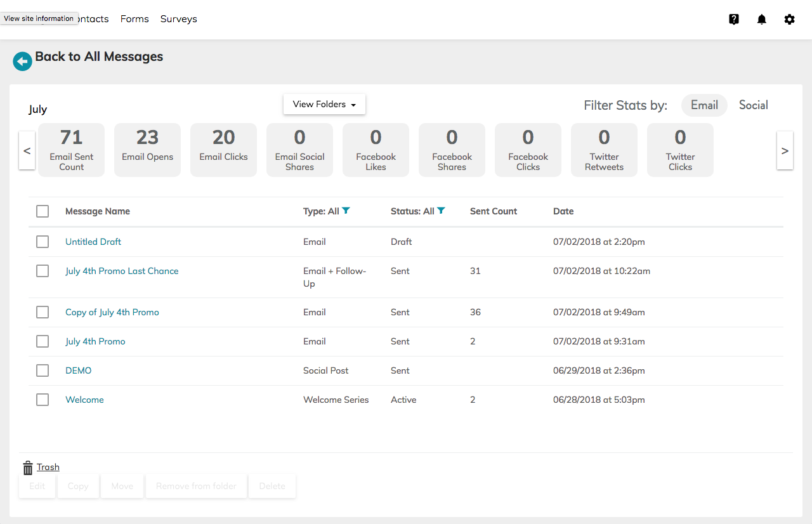The width and height of the screenshot is (812, 524).
Task: Click the Email + Follow-Up type cell
Action: [x=335, y=277]
